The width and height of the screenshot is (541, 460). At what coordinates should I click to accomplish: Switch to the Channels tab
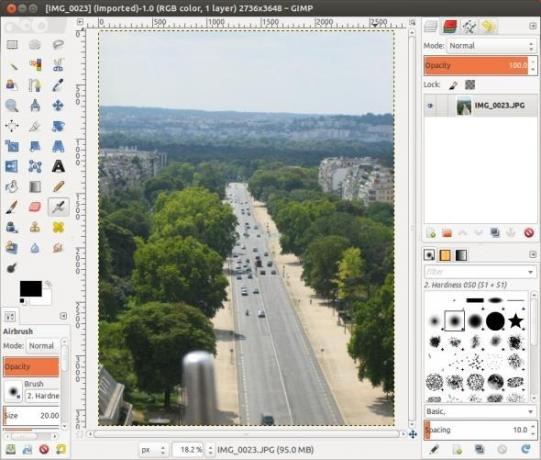pyautogui.click(x=450, y=27)
